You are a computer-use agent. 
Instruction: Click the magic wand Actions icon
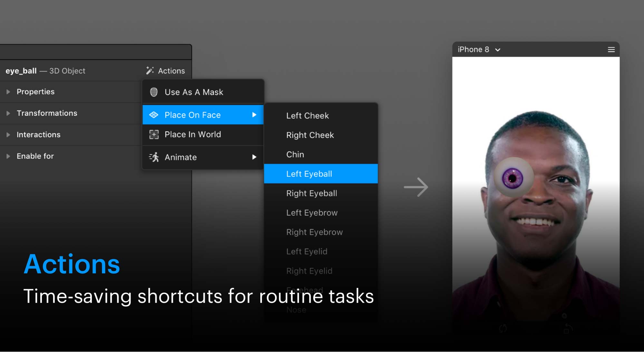pyautogui.click(x=150, y=71)
